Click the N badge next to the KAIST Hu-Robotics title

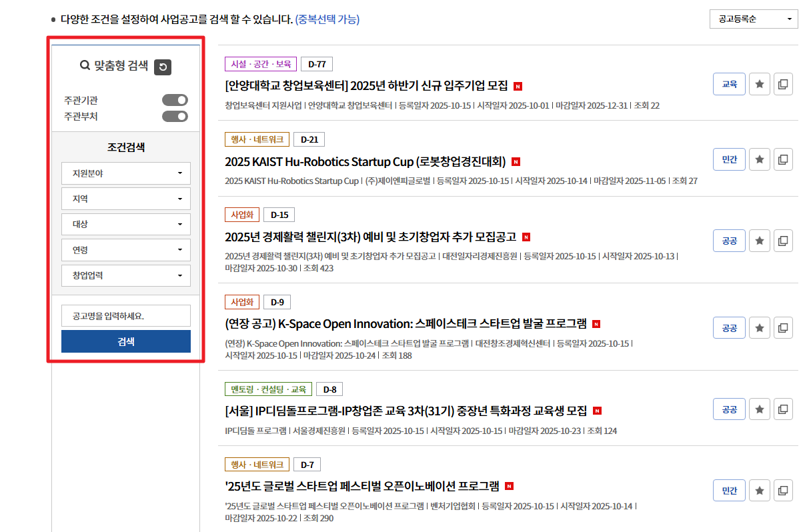(515, 161)
